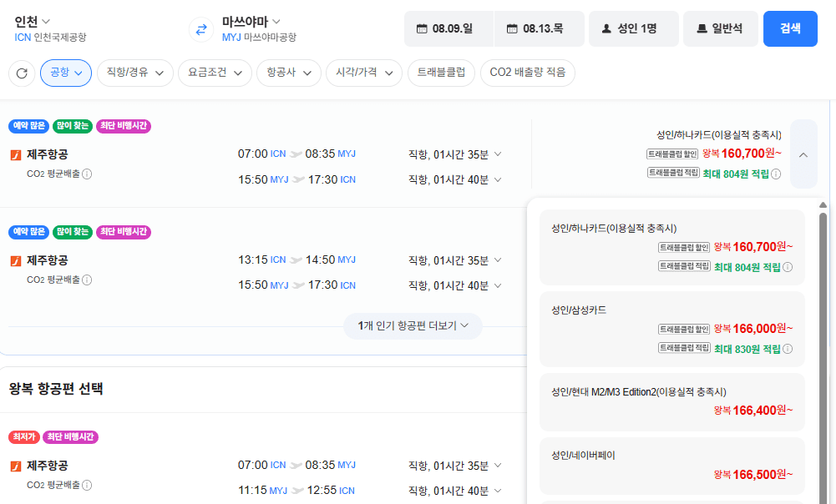Click Jeju Air logo on 13:15 flight card

16,260
